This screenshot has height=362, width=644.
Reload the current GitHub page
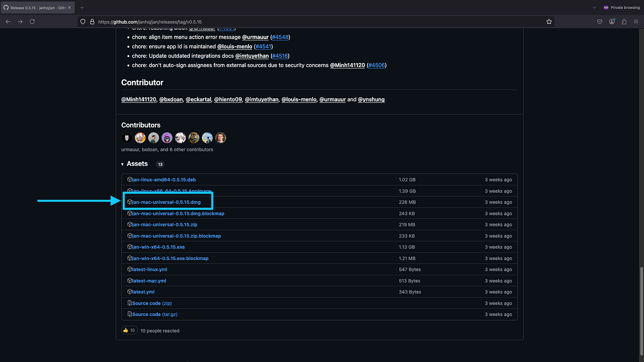pos(32,22)
